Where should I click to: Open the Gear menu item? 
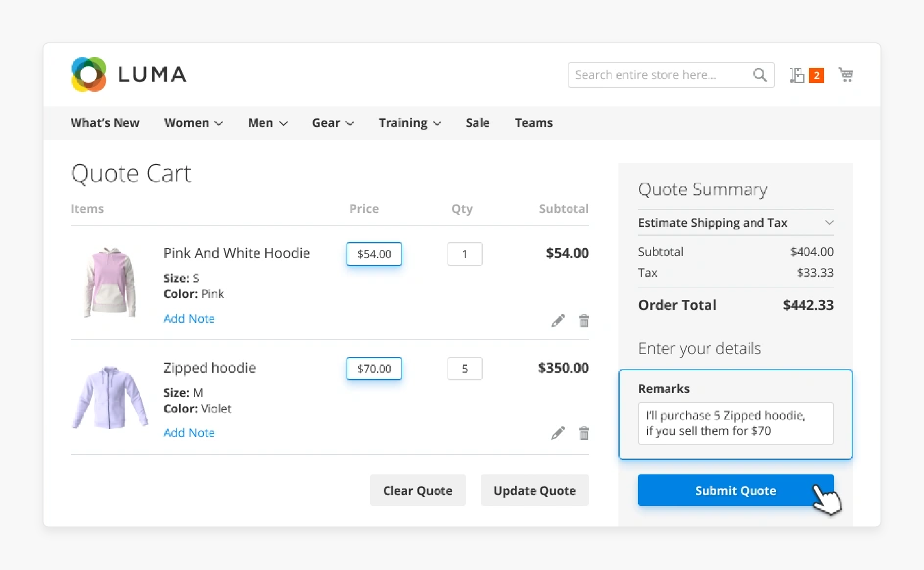pos(326,123)
